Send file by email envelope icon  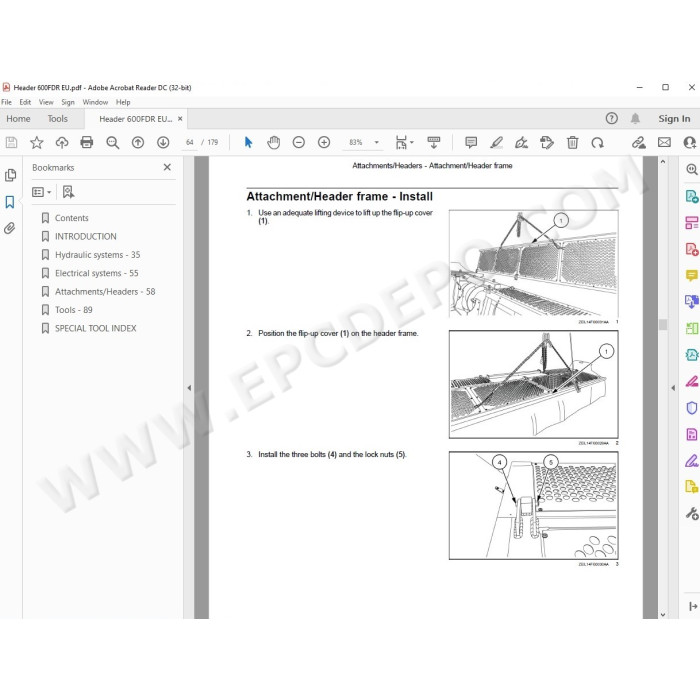pos(664,142)
